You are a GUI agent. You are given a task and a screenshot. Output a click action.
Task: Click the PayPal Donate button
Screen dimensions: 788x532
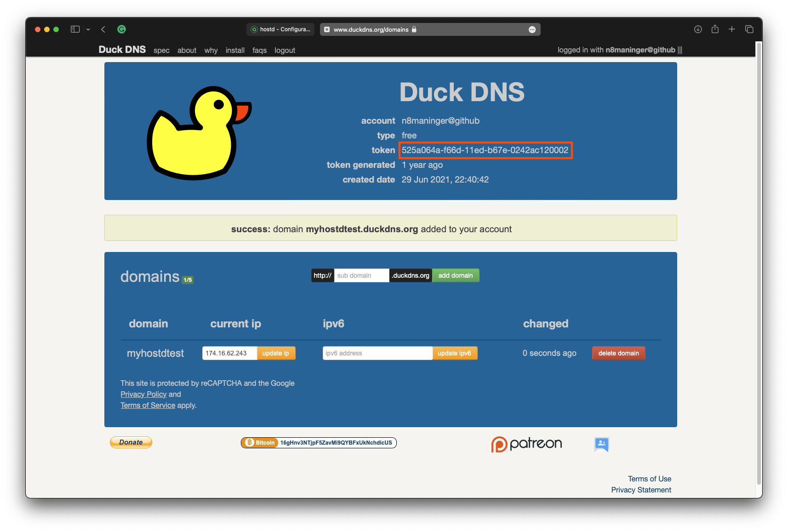pyautogui.click(x=131, y=442)
